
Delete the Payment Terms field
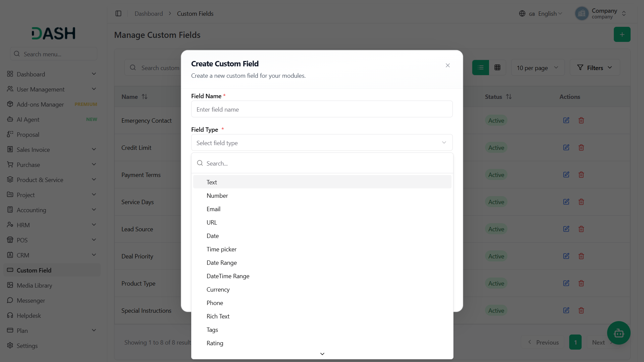tap(581, 175)
